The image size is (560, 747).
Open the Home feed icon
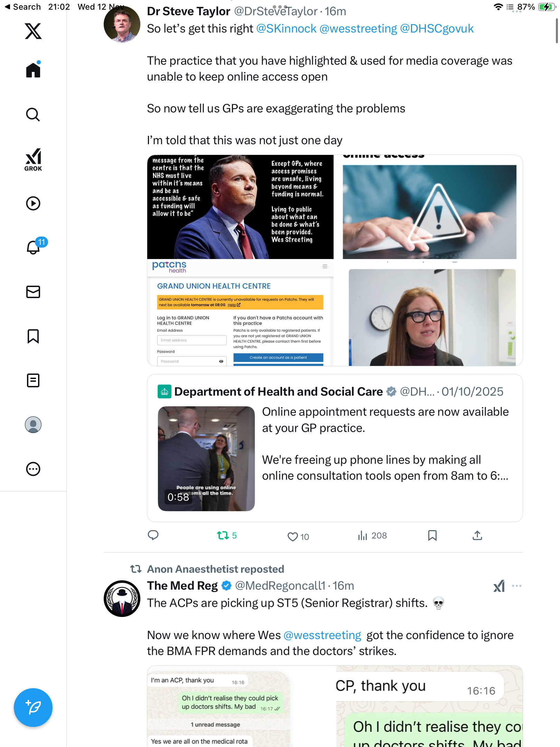coord(33,70)
